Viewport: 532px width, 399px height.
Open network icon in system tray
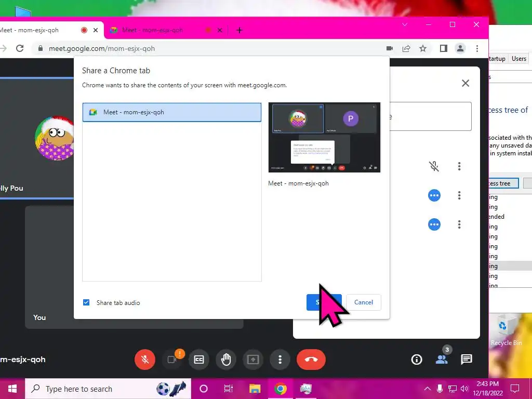point(453,389)
